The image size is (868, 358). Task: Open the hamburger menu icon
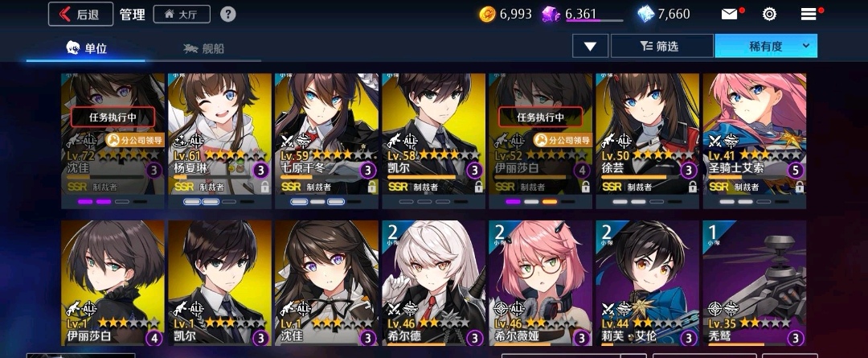tap(809, 14)
